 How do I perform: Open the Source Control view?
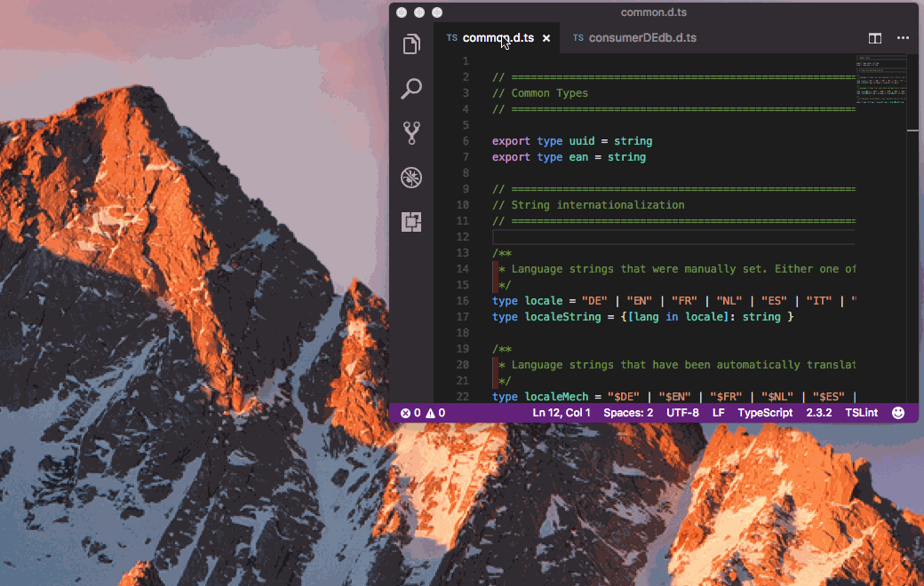(x=411, y=133)
